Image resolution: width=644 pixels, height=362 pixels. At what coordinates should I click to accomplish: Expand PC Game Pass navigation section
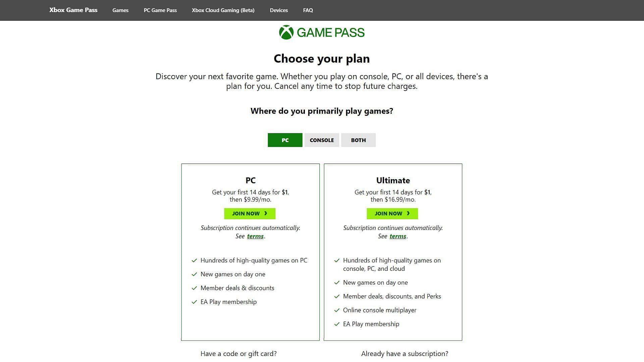160,10
